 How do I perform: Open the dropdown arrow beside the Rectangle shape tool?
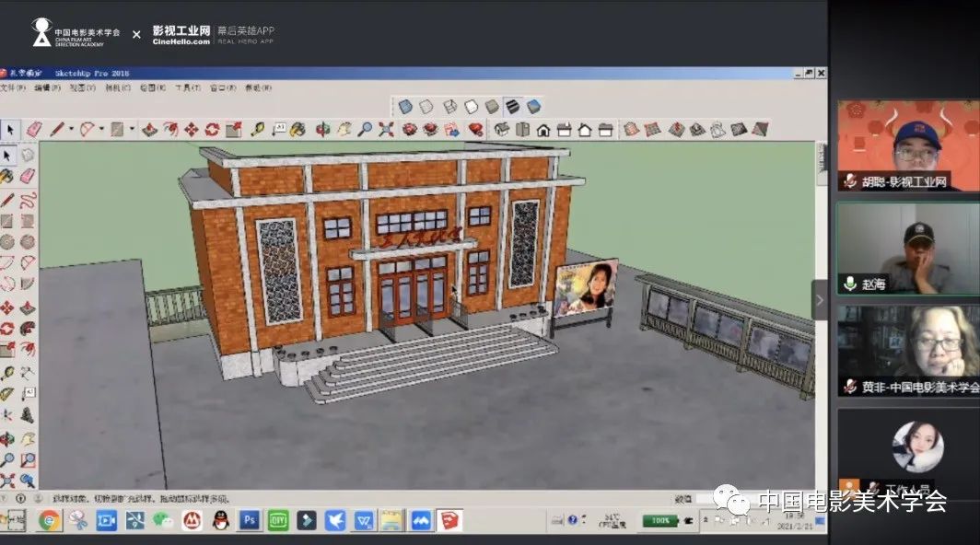(132, 130)
